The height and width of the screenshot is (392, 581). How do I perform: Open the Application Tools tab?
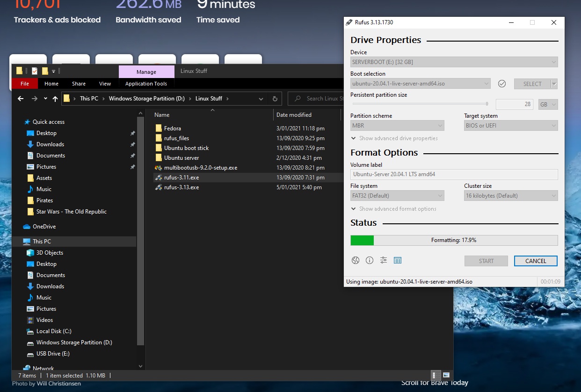(x=146, y=84)
